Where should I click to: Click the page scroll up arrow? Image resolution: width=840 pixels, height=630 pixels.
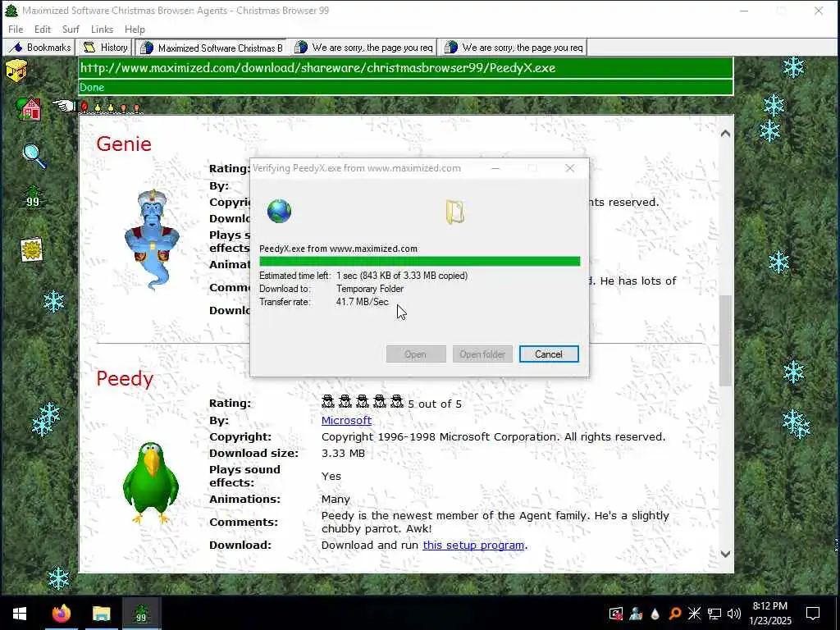tap(725, 134)
